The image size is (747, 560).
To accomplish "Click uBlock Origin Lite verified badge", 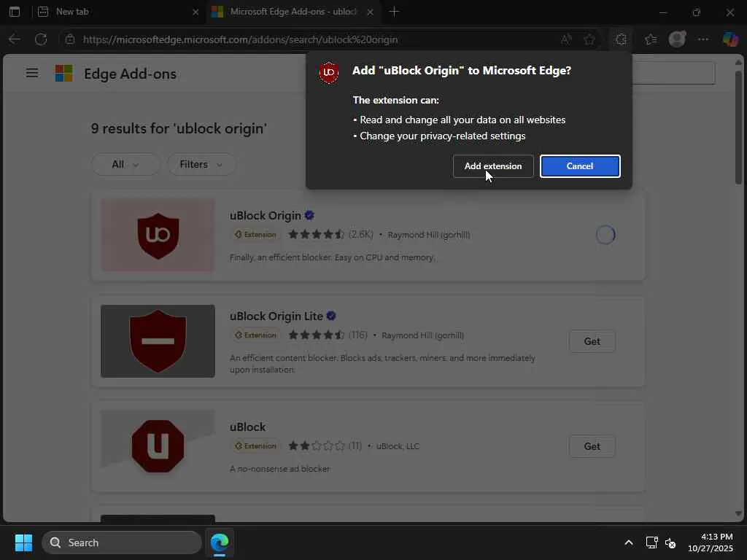I will (332, 316).
